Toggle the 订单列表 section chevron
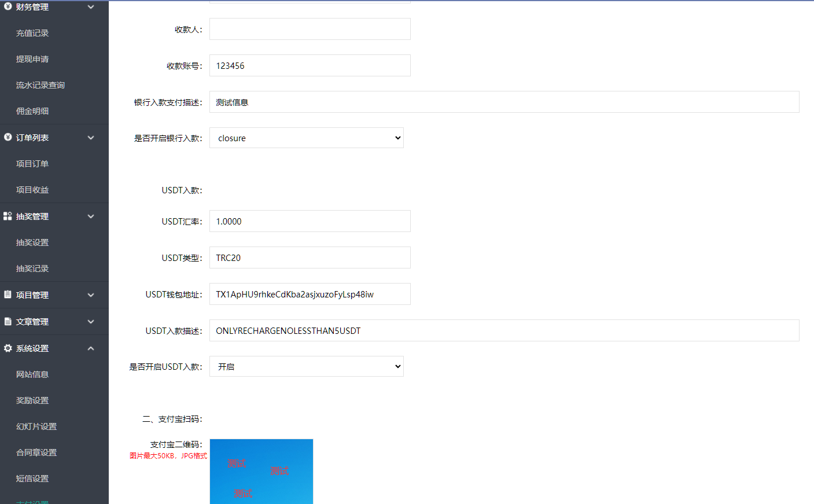The height and width of the screenshot is (504, 814). click(x=91, y=138)
